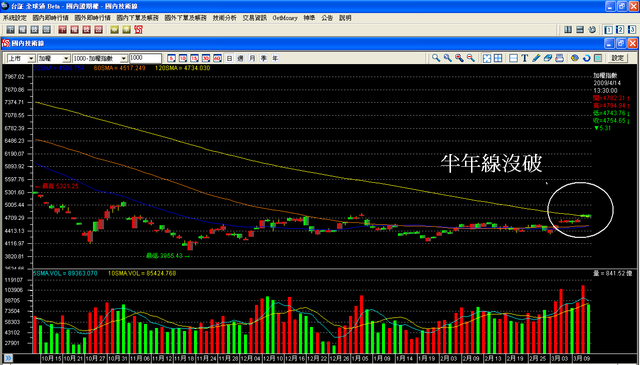Switch chart to weekly 週 period
Screen dimensions: 640x365
tap(241, 58)
